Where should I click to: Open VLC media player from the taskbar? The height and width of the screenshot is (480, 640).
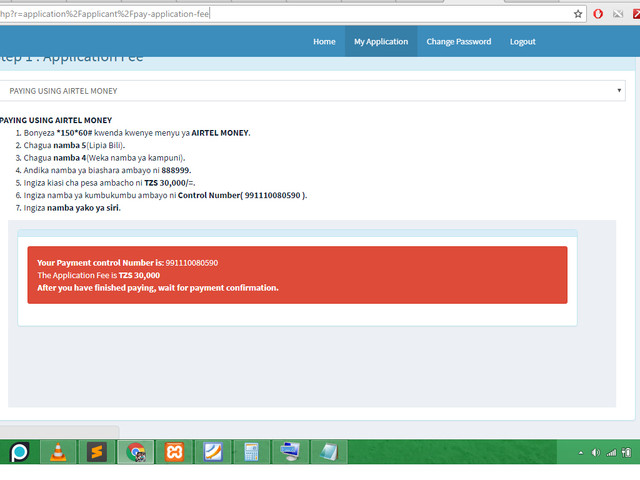click(x=58, y=452)
